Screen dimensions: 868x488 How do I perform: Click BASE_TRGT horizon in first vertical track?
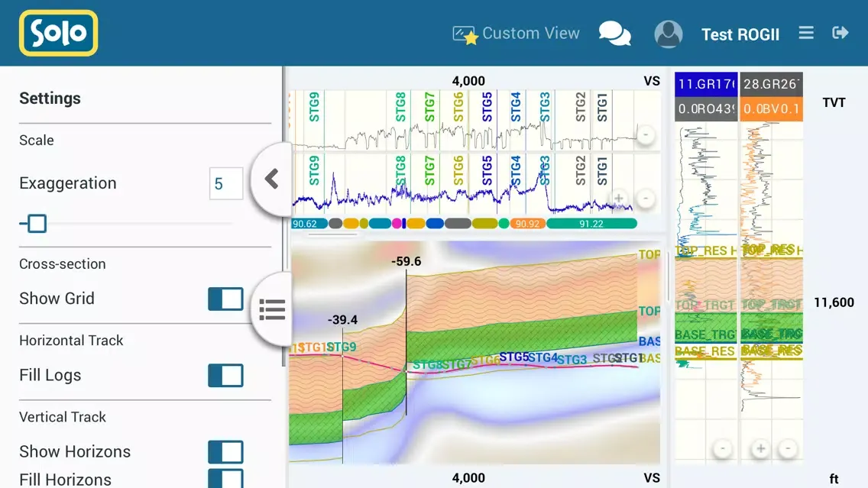705,334
